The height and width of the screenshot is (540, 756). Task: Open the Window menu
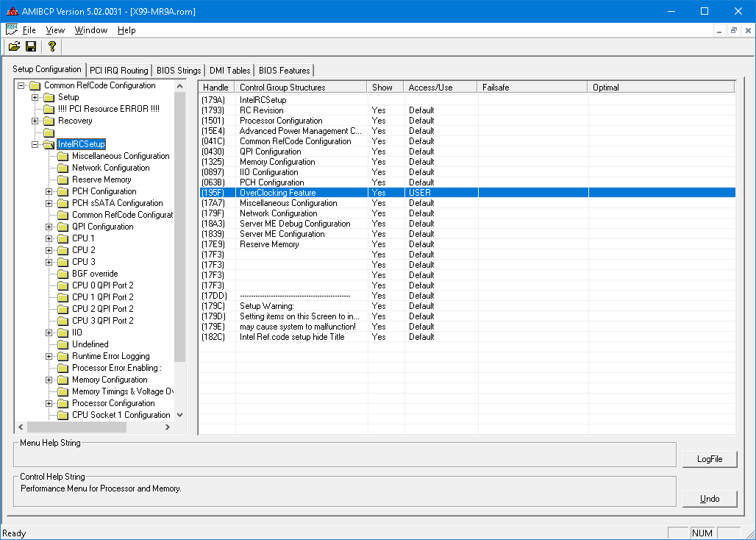click(90, 30)
